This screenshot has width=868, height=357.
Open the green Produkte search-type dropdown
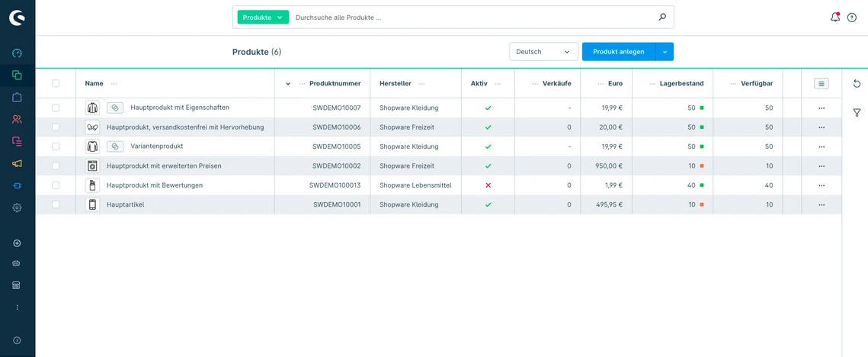[x=263, y=17]
